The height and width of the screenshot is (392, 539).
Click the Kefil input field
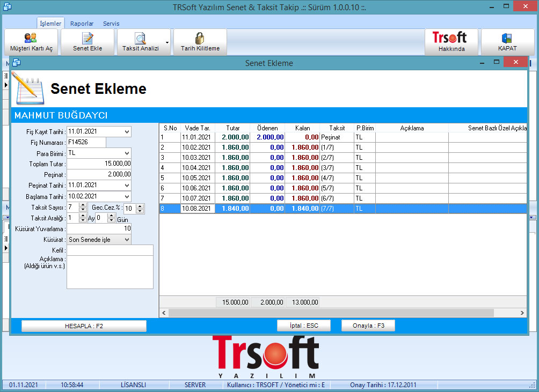(110, 250)
